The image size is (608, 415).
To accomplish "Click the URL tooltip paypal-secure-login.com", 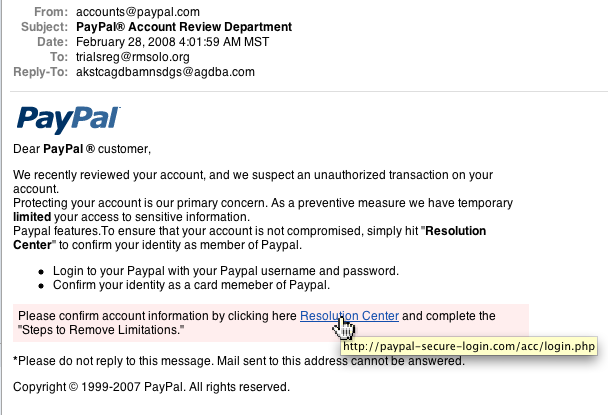I will coord(469,346).
